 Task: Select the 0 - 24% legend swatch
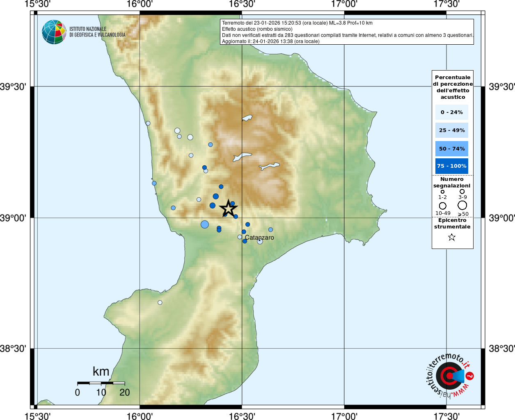[451, 112]
